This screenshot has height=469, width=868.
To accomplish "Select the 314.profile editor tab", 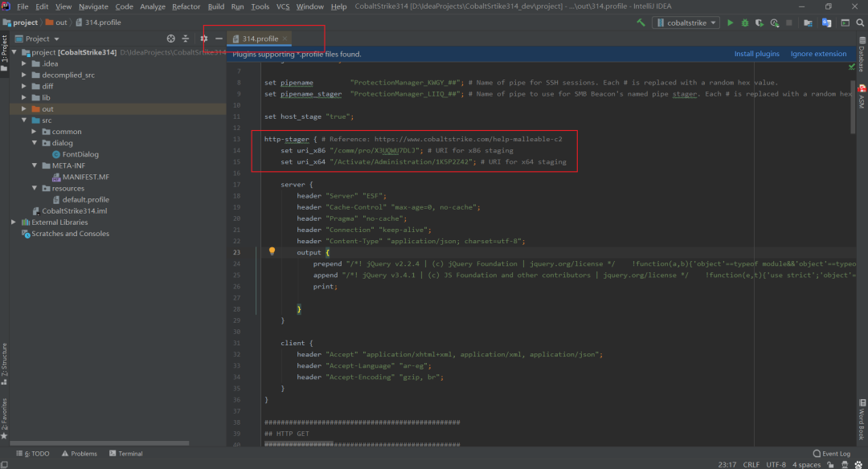I will point(260,39).
